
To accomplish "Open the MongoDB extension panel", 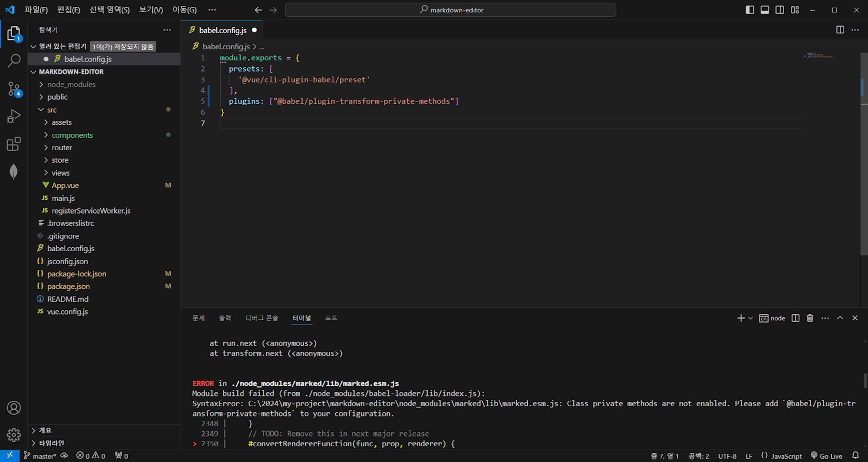I will 14,171.
